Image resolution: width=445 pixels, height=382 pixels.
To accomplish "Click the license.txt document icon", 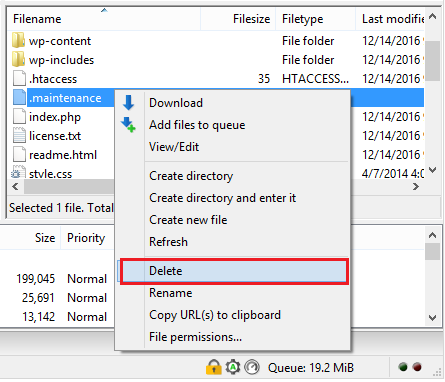I will pos(19,135).
